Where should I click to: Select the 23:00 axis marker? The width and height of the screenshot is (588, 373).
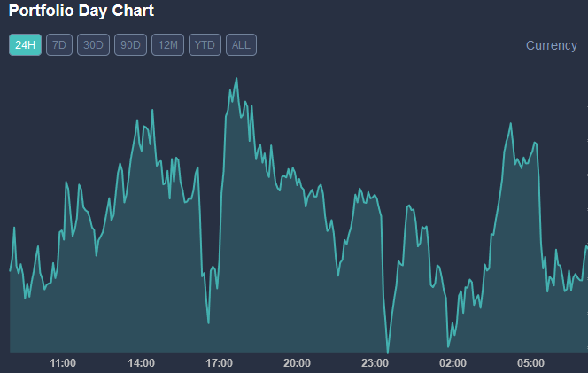coord(375,363)
